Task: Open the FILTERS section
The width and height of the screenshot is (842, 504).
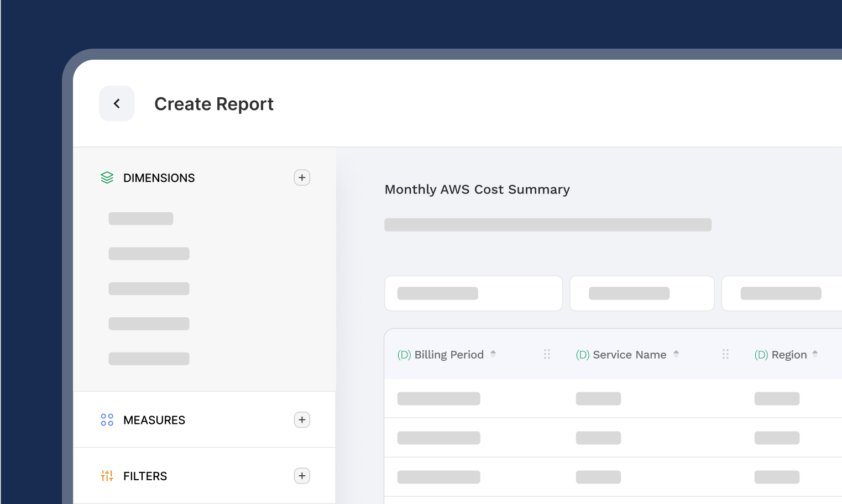Action: pyautogui.click(x=145, y=476)
